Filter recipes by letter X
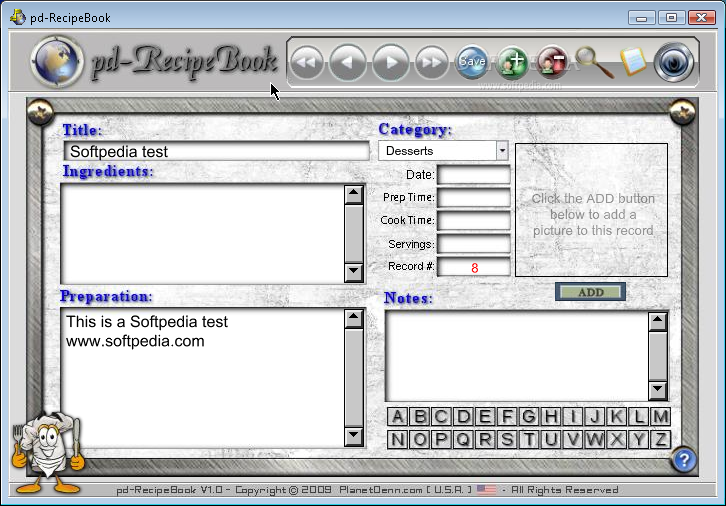 pos(616,439)
